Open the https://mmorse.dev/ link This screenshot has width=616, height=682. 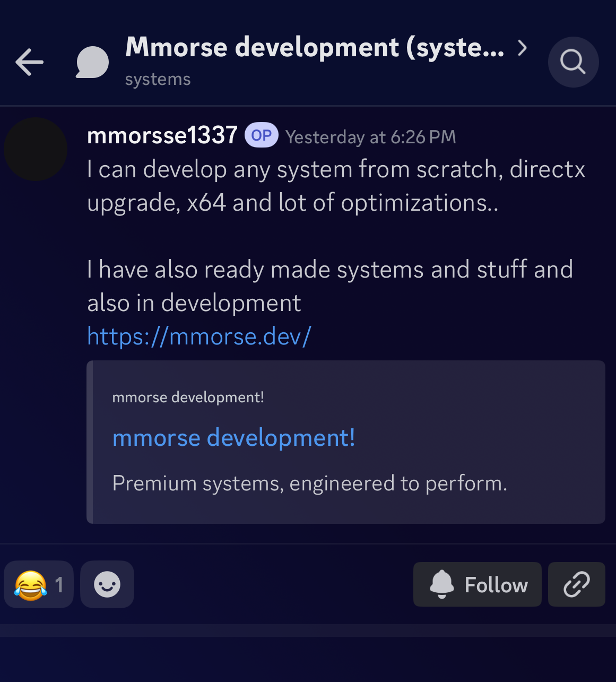pyautogui.click(x=199, y=336)
